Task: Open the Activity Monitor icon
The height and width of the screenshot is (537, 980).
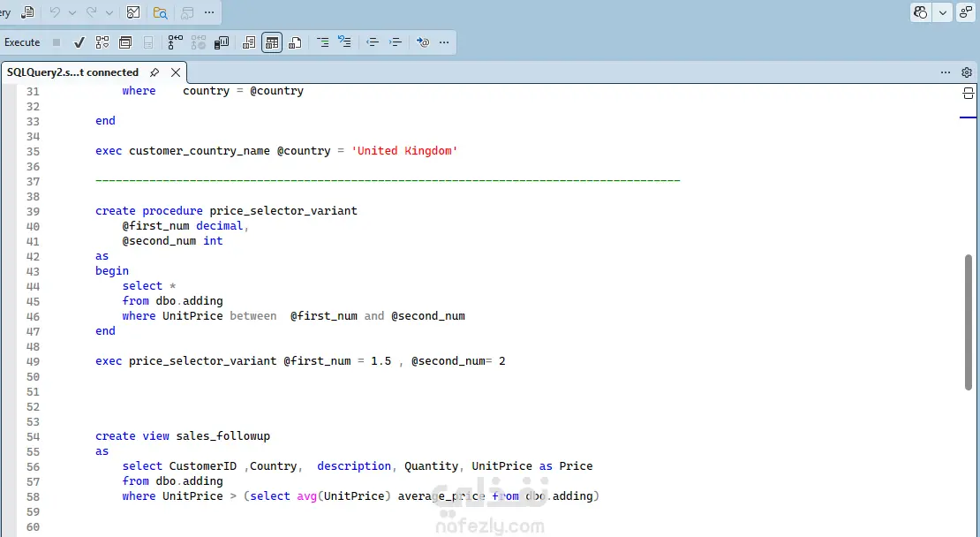Action: click(x=133, y=12)
